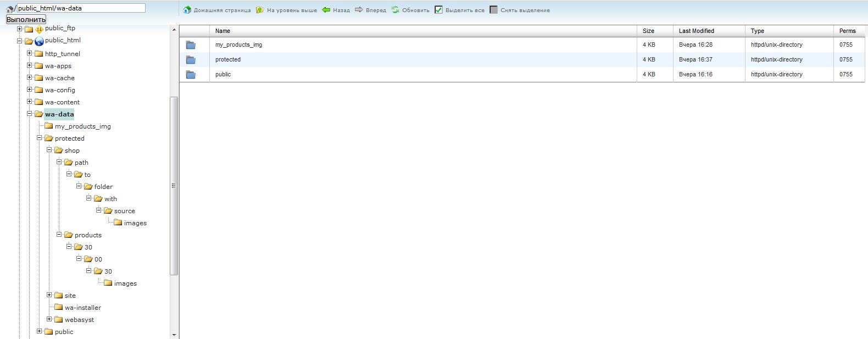The image size is (868, 339).
Task: Click the Выполнить button
Action: coord(26,19)
